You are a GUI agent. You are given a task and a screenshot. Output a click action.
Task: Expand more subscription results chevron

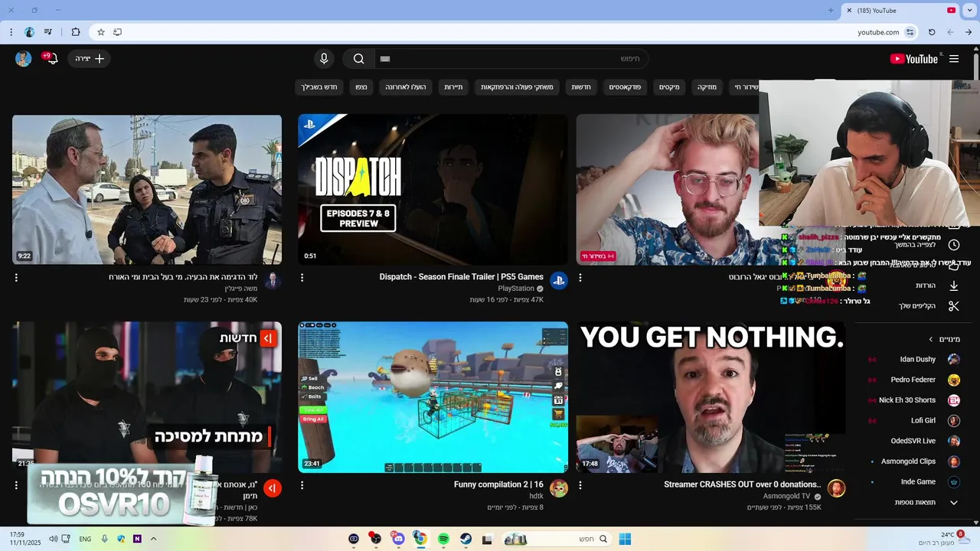tap(954, 503)
